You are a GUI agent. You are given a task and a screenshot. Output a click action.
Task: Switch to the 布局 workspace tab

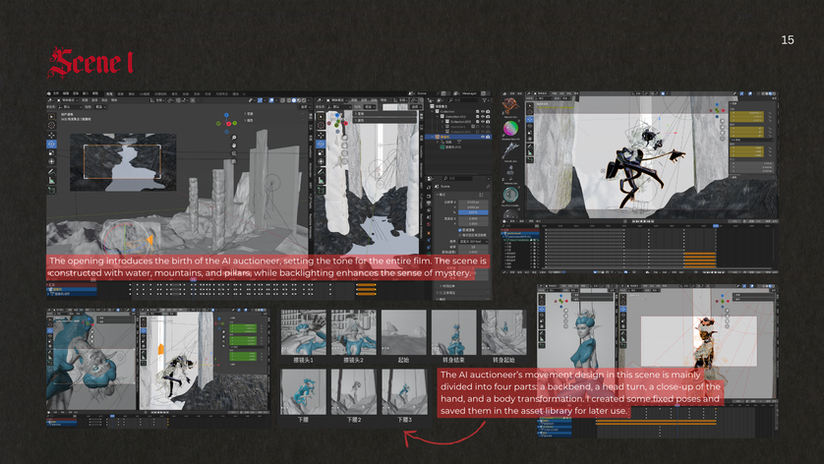pos(109,94)
